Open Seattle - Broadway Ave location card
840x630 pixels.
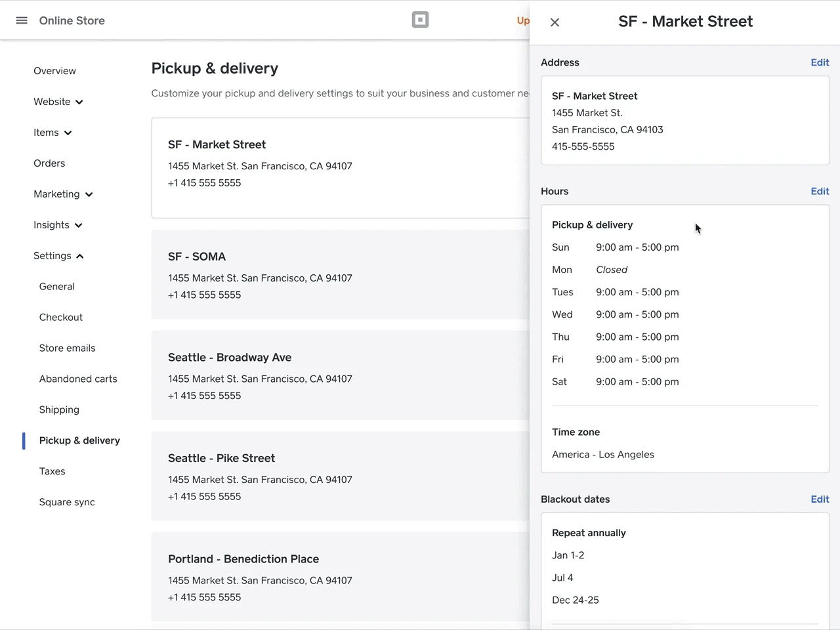coord(341,375)
